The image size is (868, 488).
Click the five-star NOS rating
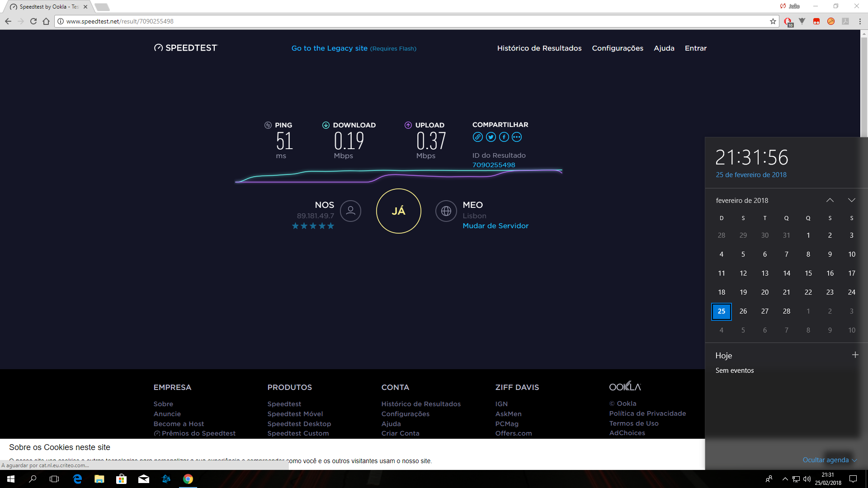313,226
